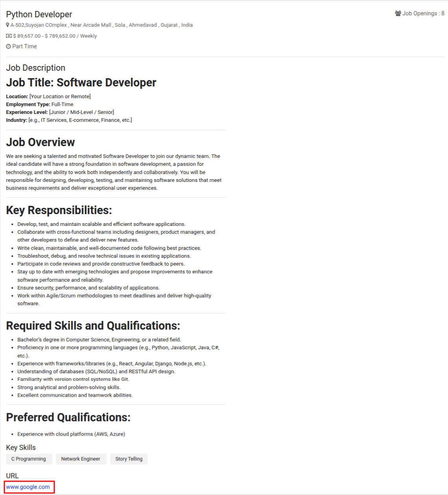The height and width of the screenshot is (495, 448).
Task: Click the Job Openings : 8 label
Action: pyautogui.click(x=423, y=13)
